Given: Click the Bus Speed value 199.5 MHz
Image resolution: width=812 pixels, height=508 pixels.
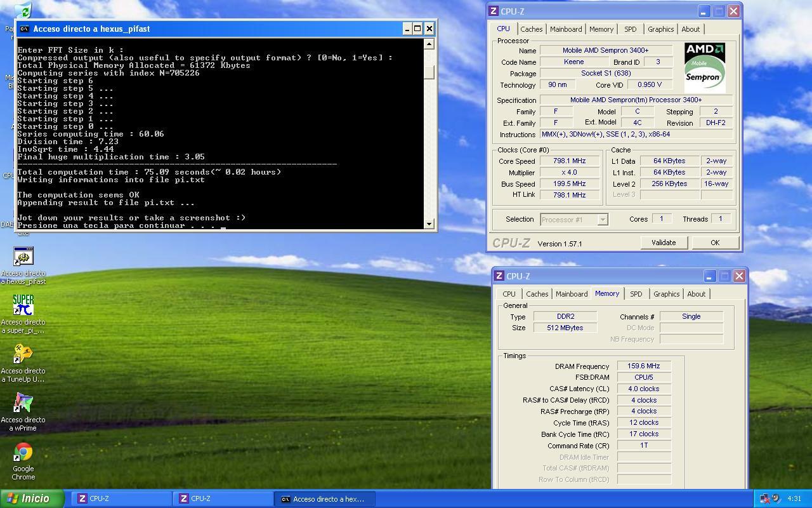Looking at the screenshot, I should point(569,184).
